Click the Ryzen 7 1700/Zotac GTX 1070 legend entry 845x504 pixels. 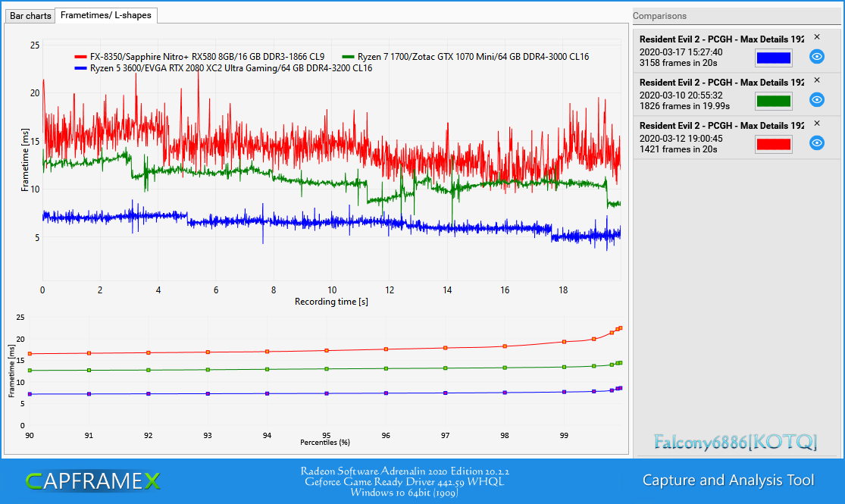[465, 57]
